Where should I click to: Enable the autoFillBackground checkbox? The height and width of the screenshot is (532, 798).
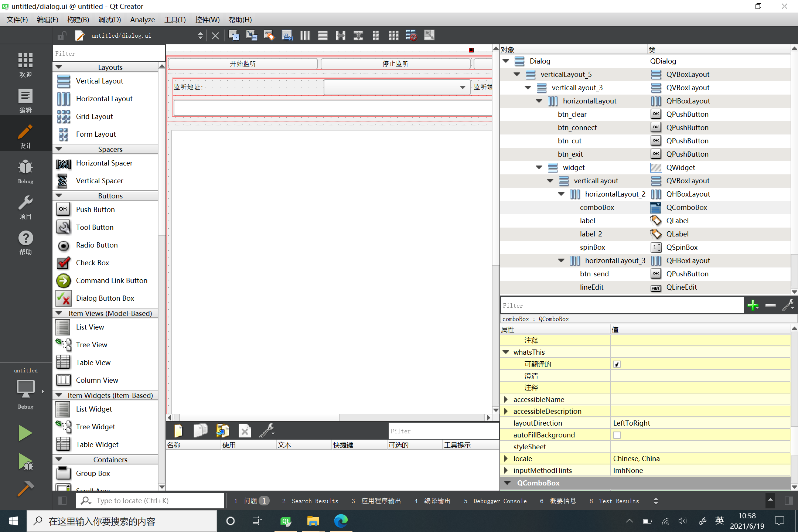617,435
